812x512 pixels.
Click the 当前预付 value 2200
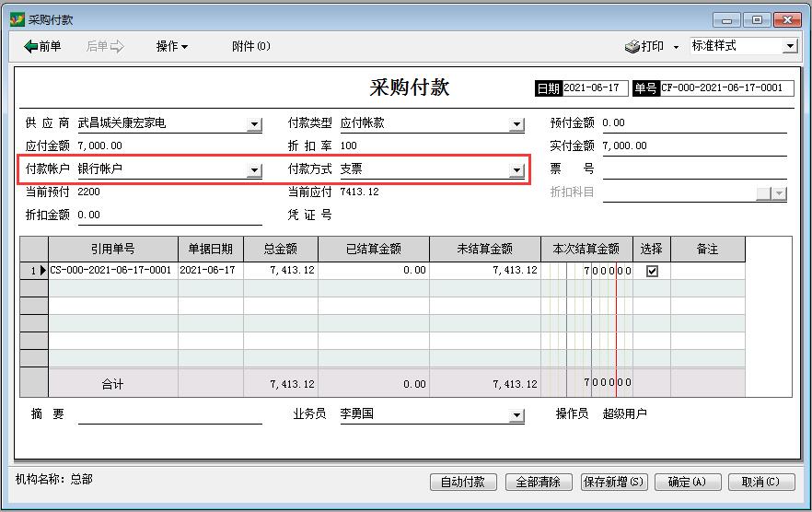click(88, 192)
